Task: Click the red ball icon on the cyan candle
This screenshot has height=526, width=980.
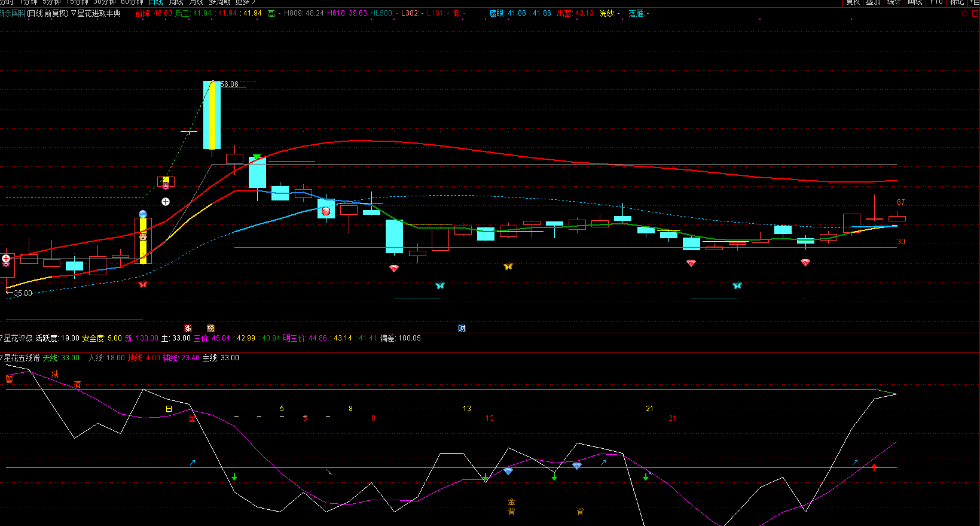Action: click(326, 211)
